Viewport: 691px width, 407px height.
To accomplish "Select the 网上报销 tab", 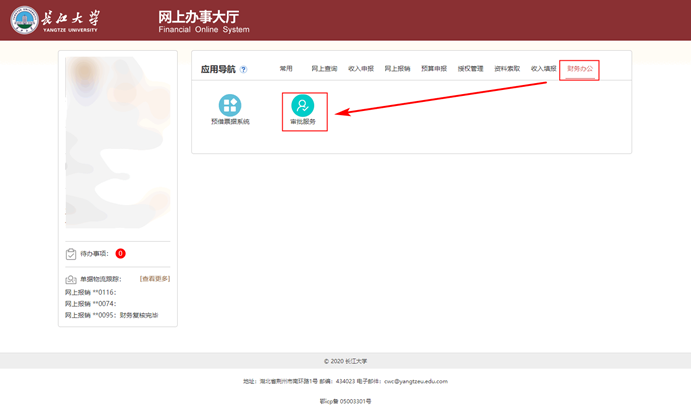I will [397, 69].
